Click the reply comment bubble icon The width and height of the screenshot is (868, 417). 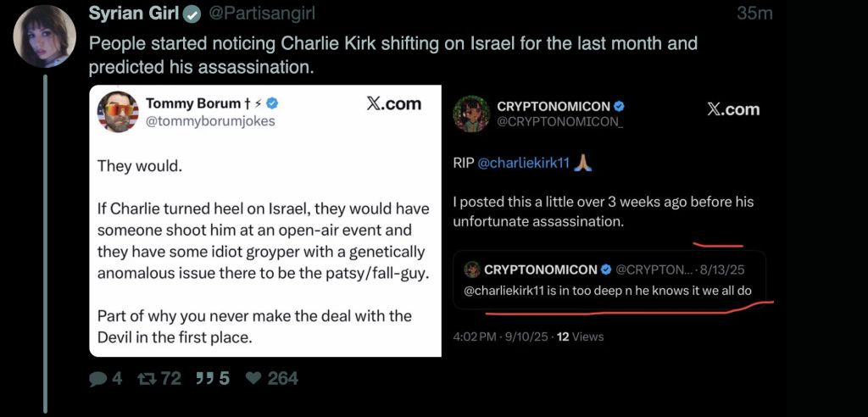(x=98, y=379)
